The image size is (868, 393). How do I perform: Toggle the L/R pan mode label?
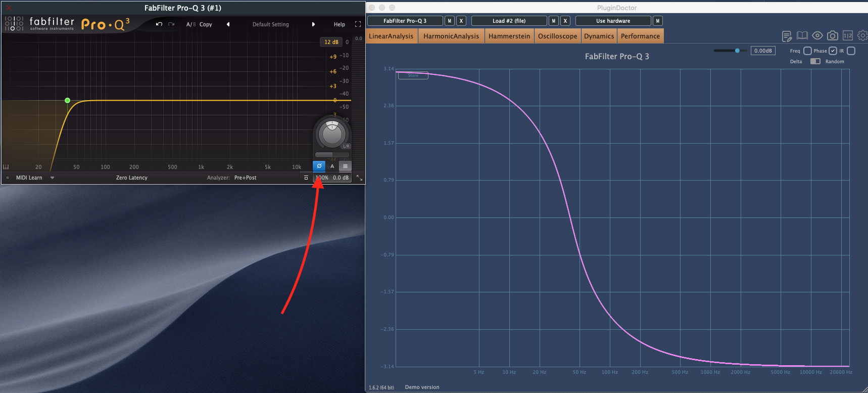[346, 146]
